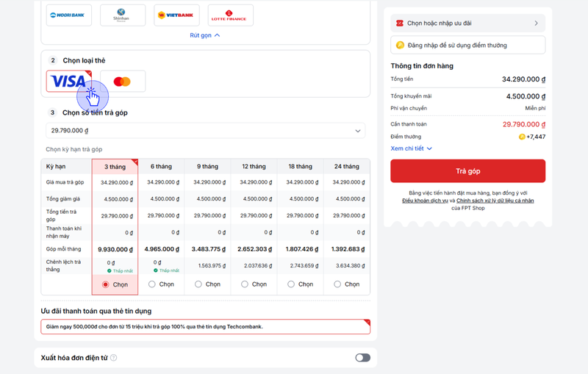Choose the VISA card type

coord(68,81)
